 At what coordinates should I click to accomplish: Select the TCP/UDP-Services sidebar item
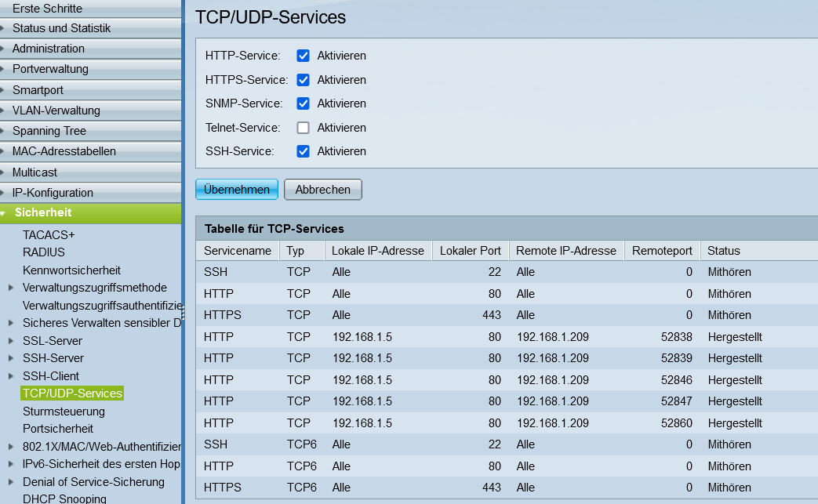pos(72,393)
